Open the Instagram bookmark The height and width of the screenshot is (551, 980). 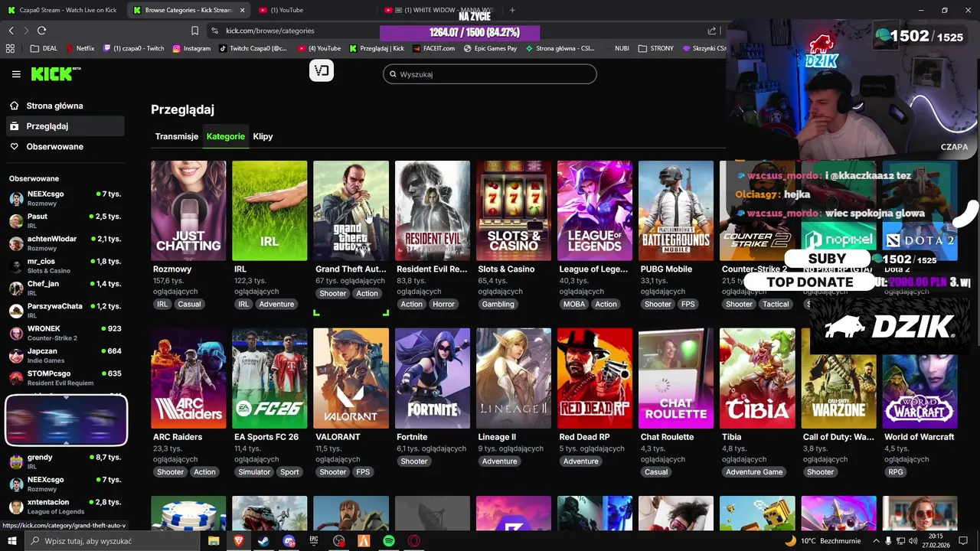pos(191,48)
